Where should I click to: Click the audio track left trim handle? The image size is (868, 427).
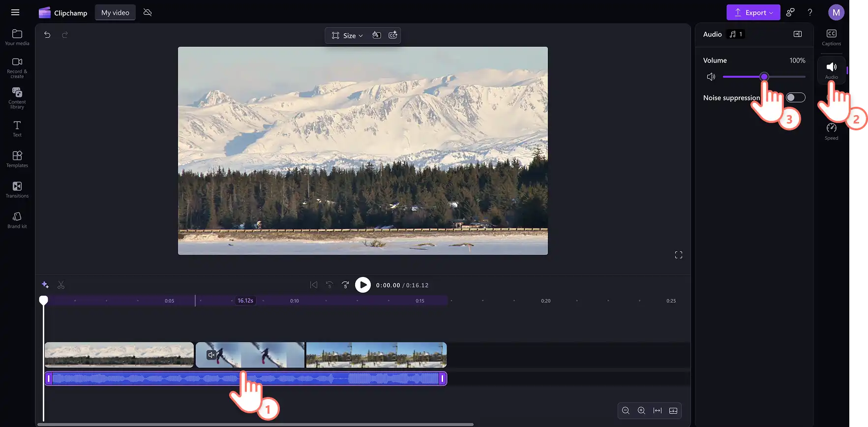[48, 378]
